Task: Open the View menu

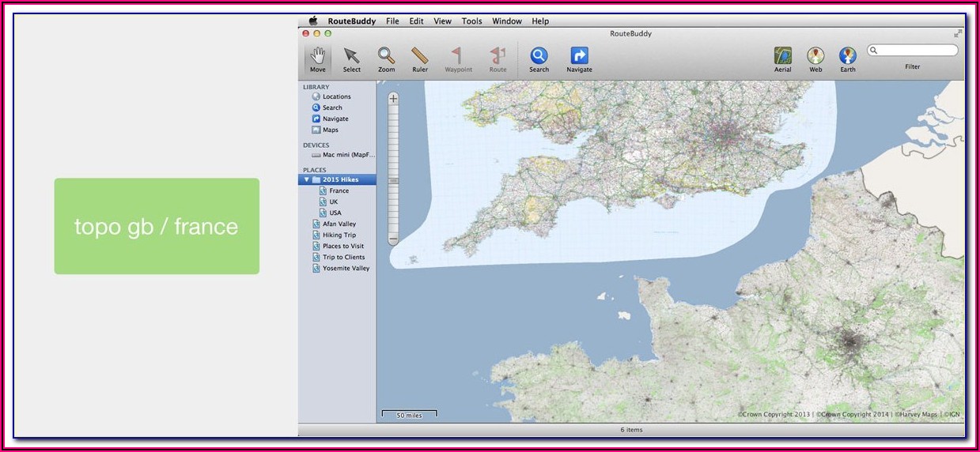Action: (x=442, y=21)
